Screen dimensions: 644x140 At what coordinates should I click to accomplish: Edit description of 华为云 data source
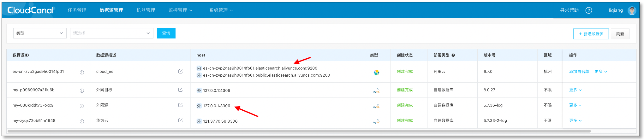tap(180, 120)
